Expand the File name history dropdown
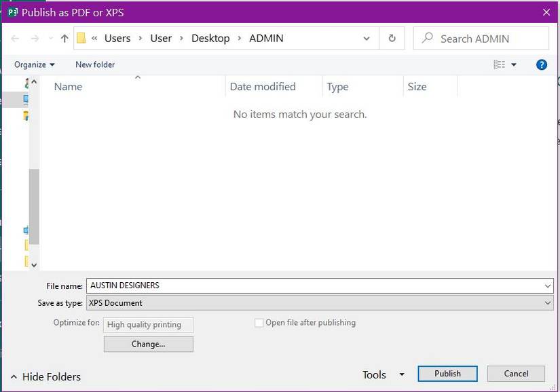This screenshot has height=392, width=560. click(x=548, y=285)
